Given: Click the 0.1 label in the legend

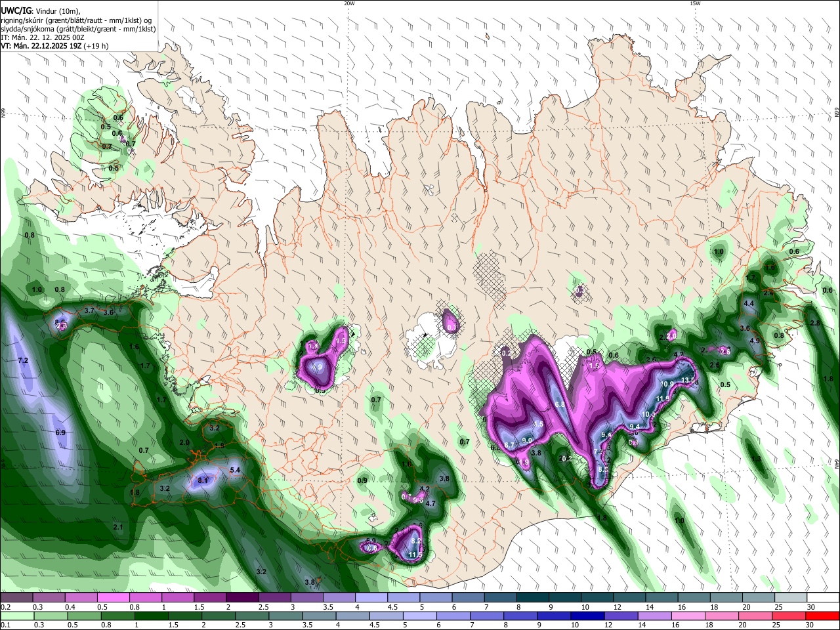Looking at the screenshot, I should pyautogui.click(x=4, y=625).
